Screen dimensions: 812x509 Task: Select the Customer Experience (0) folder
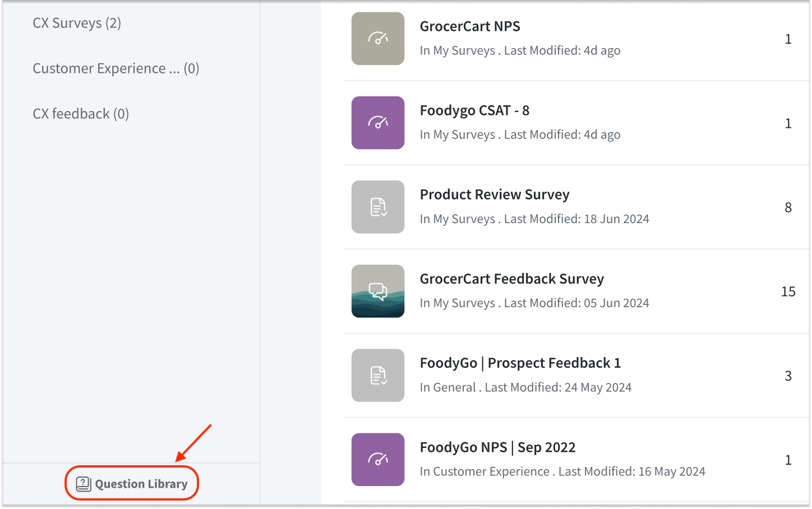[x=116, y=68]
